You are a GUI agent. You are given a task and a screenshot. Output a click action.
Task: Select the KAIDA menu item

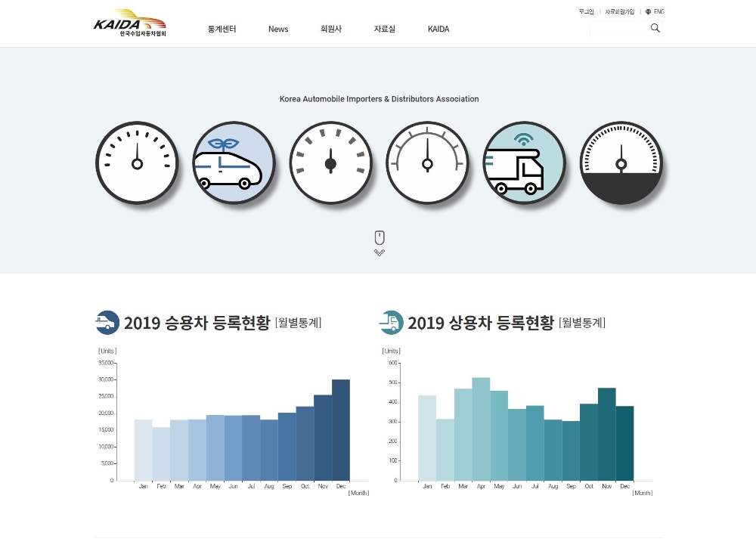pyautogui.click(x=438, y=29)
